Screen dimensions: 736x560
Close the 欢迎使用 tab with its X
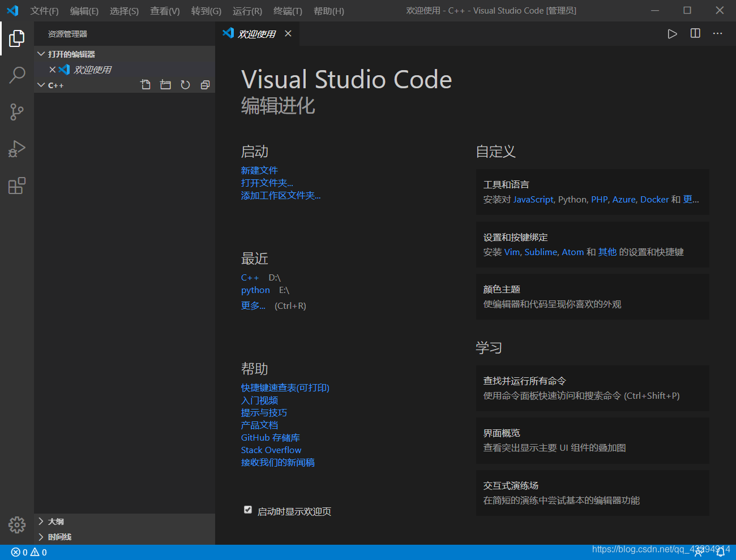pos(288,33)
